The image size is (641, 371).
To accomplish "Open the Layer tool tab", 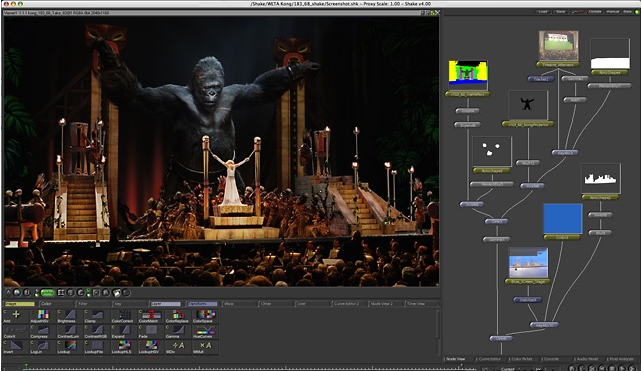I will tap(165, 304).
